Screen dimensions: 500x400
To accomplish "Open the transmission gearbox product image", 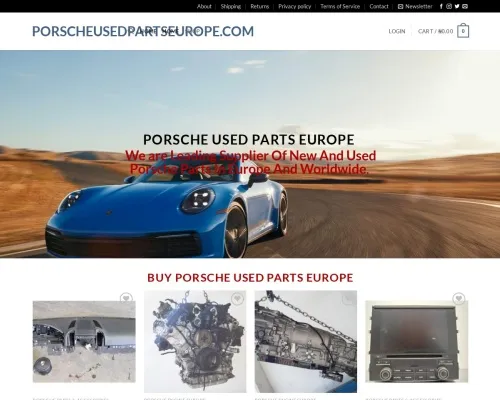I will (306, 341).
